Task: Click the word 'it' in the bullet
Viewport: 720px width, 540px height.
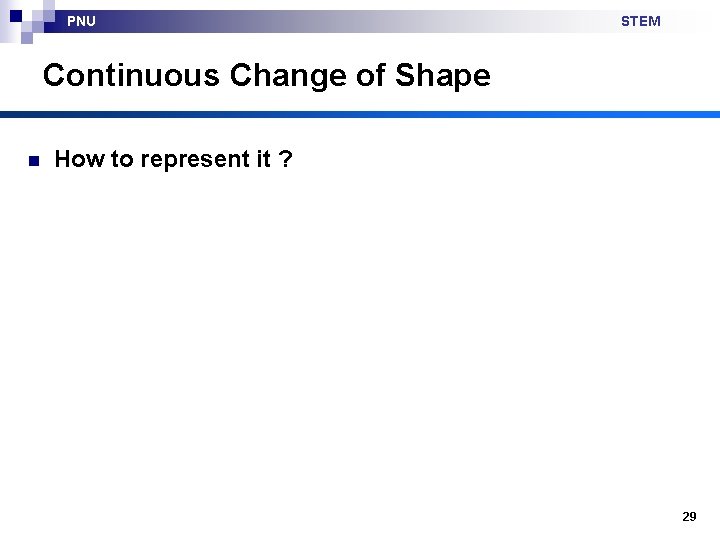Action: point(262,159)
